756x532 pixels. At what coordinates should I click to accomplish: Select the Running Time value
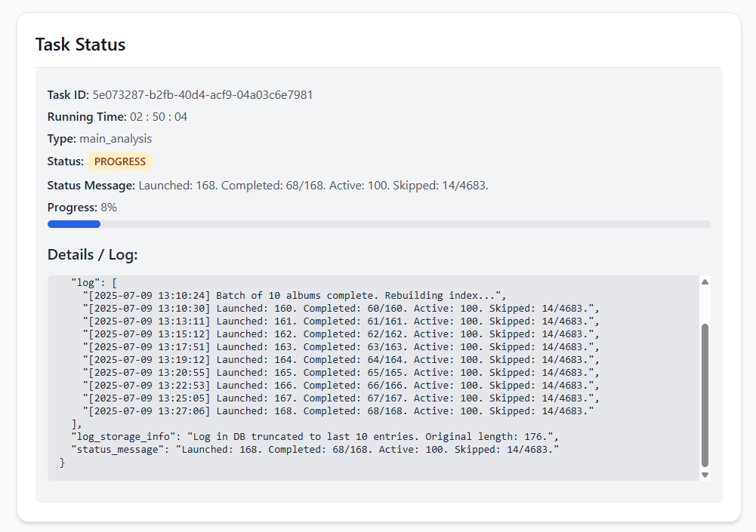(159, 117)
